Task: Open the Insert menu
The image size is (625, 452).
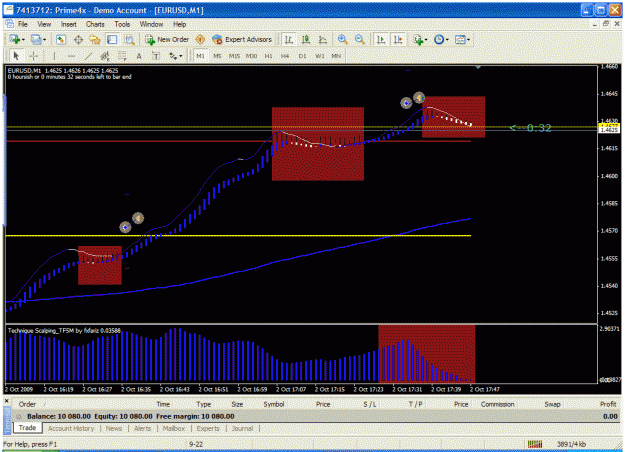Action: [69, 24]
